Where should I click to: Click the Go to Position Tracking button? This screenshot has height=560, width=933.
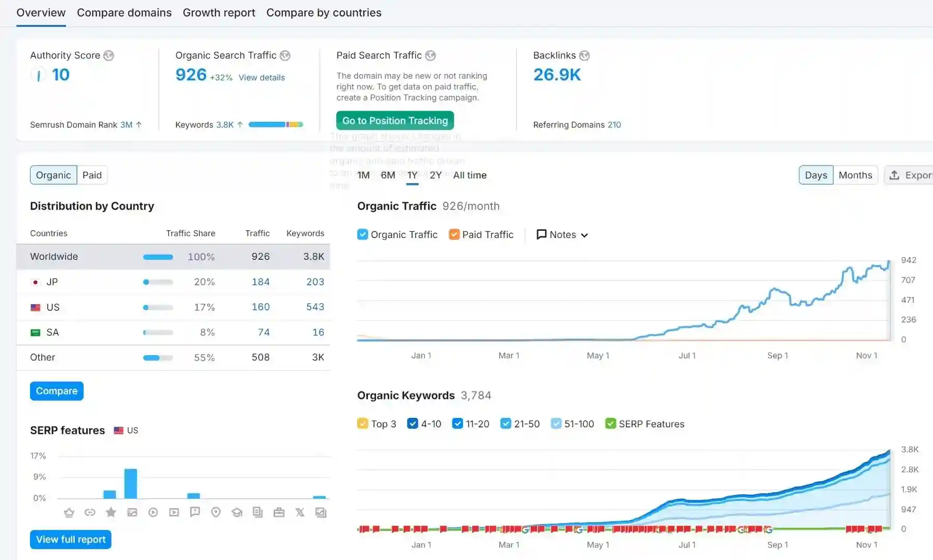pyautogui.click(x=395, y=120)
